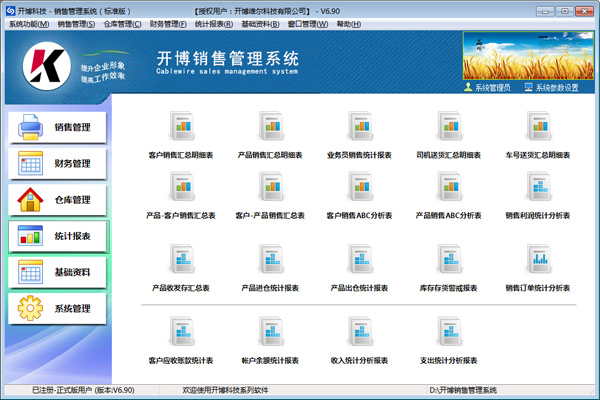Click the 系统管理员 user icon
Viewport: 600px width, 400px height.
[468, 87]
